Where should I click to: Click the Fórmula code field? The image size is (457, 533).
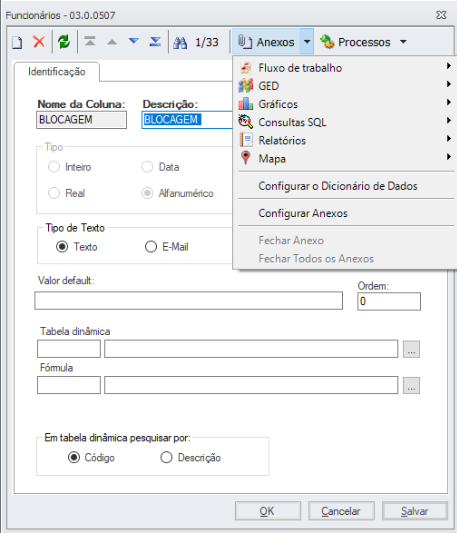[x=69, y=385]
